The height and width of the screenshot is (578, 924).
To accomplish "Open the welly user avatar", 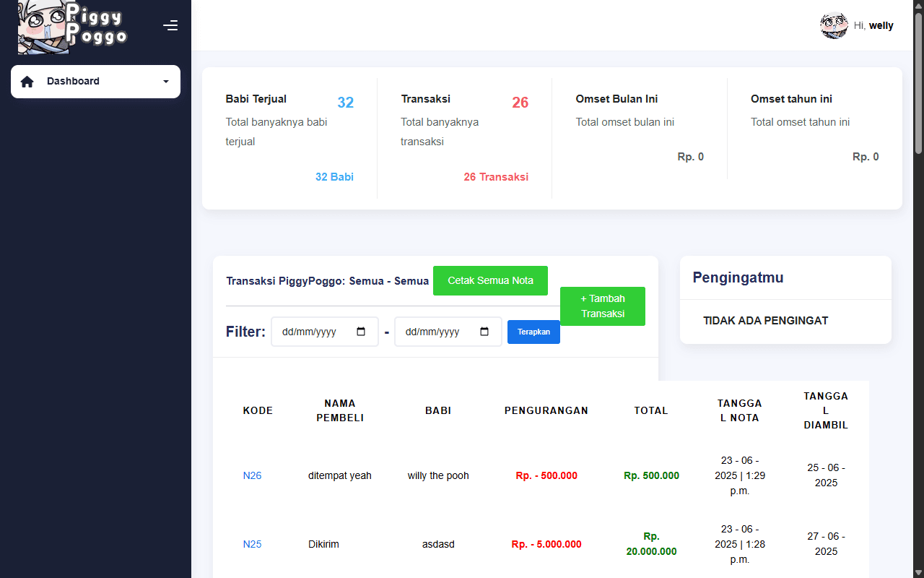I will click(x=834, y=26).
